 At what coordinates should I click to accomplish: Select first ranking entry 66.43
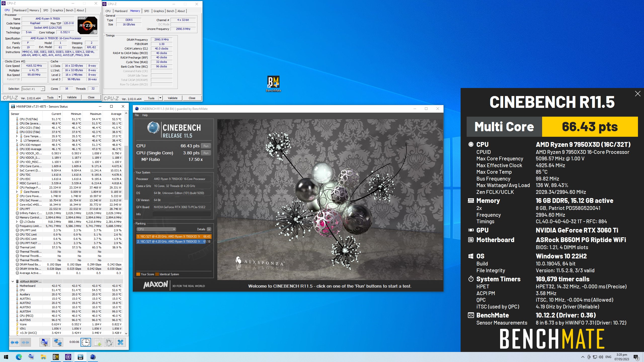coord(174,237)
